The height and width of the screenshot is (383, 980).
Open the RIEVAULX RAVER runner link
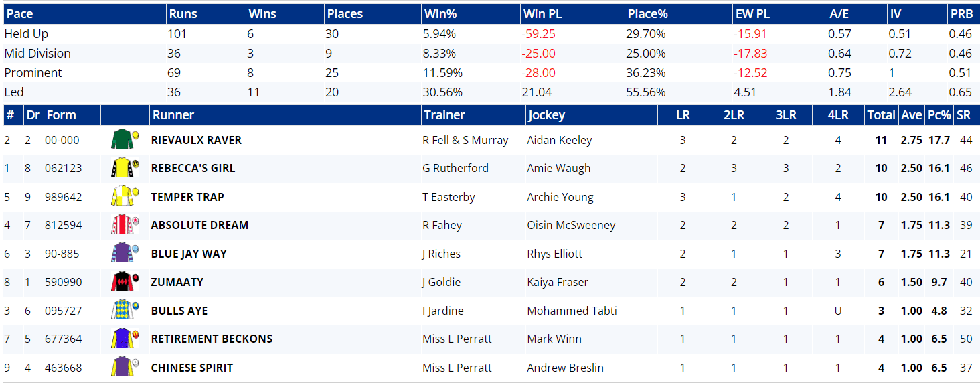tap(196, 140)
